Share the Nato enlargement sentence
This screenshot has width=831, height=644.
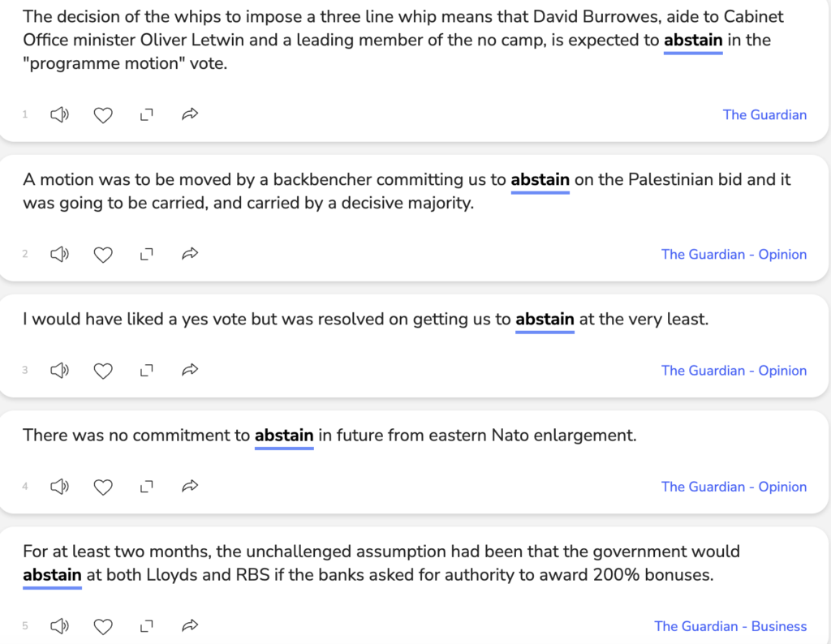tap(190, 487)
